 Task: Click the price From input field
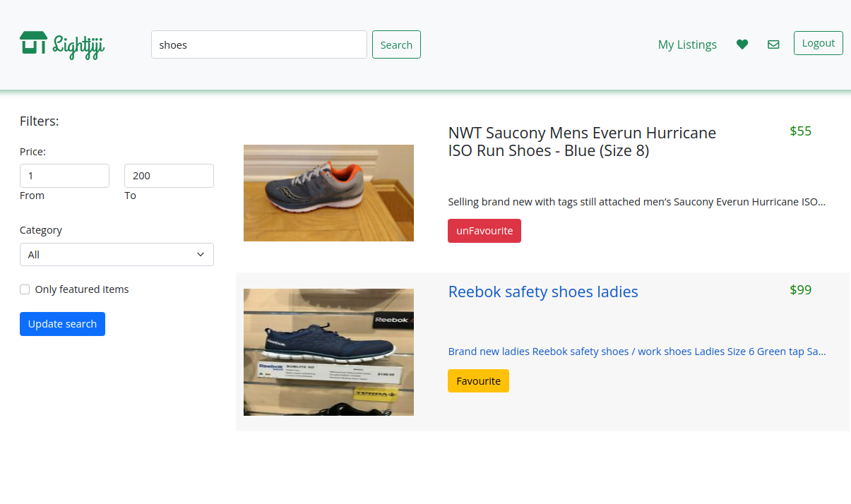(64, 176)
